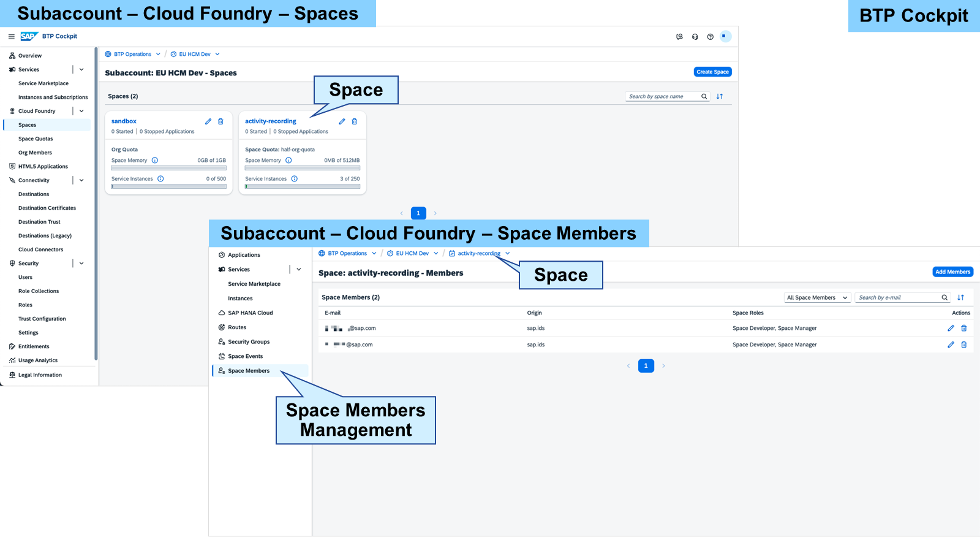Open Security Groups in space navigation
This screenshot has width=980, height=537.
tap(249, 342)
